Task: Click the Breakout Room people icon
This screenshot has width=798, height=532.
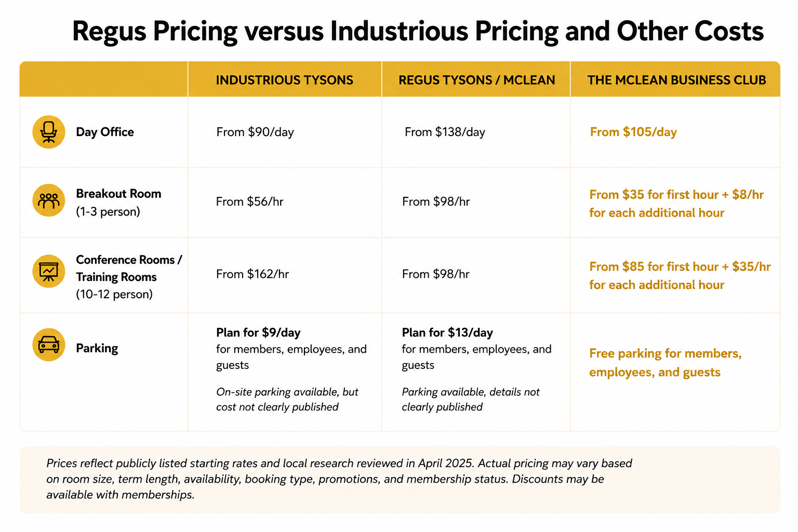Action: coord(49,201)
